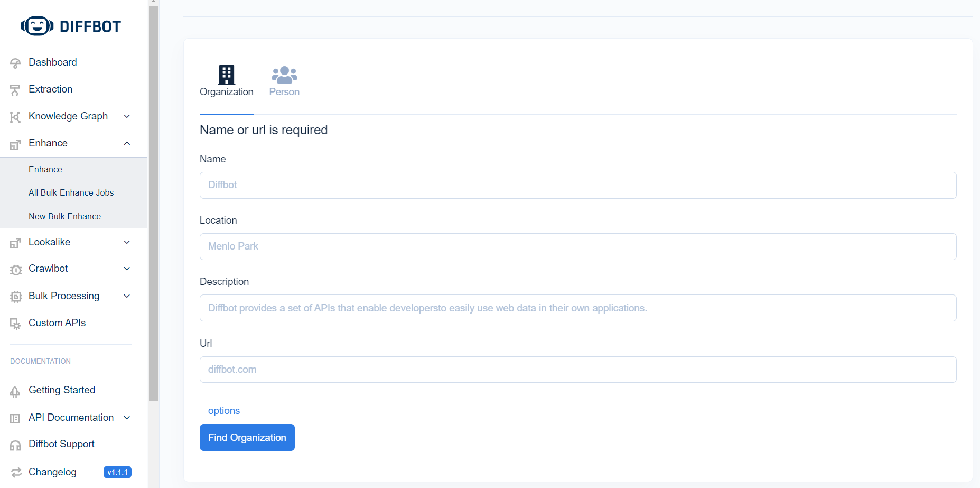The image size is (980, 488).
Task: Focus the Url input field
Action: tap(578, 370)
